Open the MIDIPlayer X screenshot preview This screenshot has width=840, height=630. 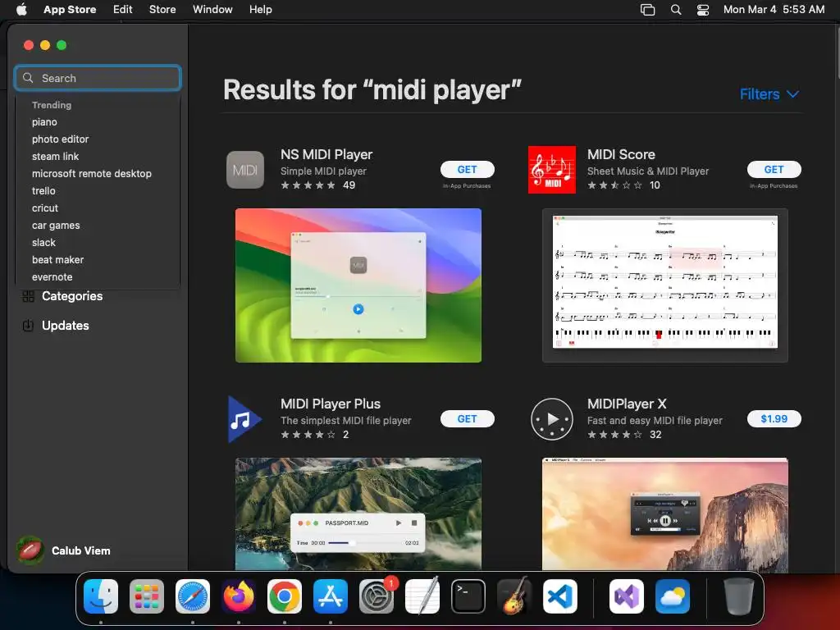[664, 514]
